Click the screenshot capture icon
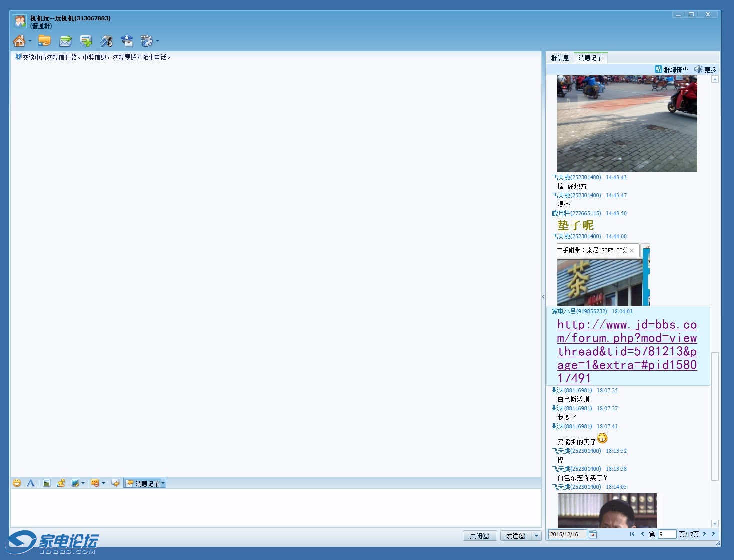Screen dimensions: 734x560 [75, 483]
